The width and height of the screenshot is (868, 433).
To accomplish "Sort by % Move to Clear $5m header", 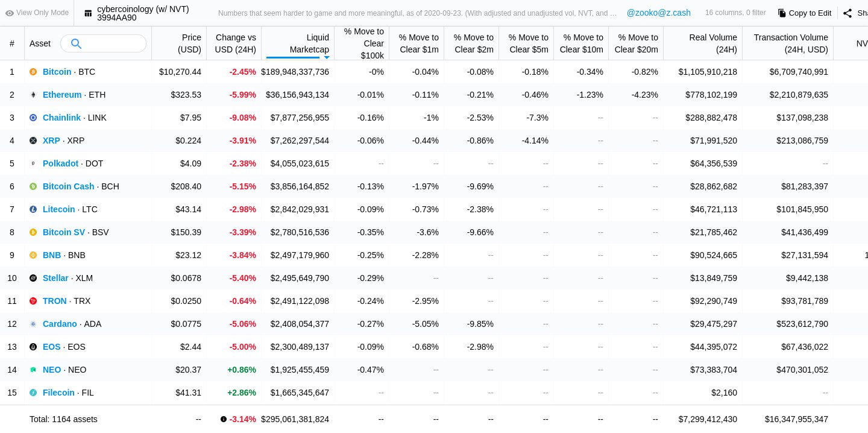I will click(x=526, y=43).
